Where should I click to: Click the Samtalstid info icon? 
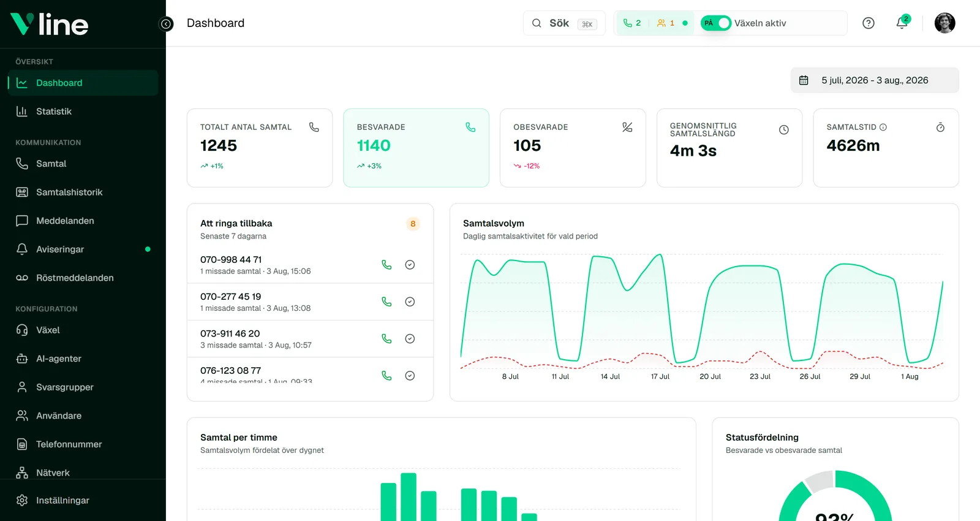(883, 127)
